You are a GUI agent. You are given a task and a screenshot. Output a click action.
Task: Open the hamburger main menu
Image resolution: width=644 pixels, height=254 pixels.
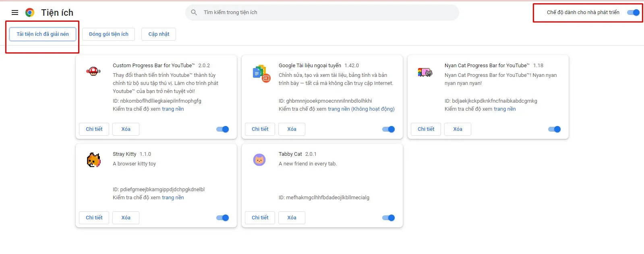tap(15, 12)
